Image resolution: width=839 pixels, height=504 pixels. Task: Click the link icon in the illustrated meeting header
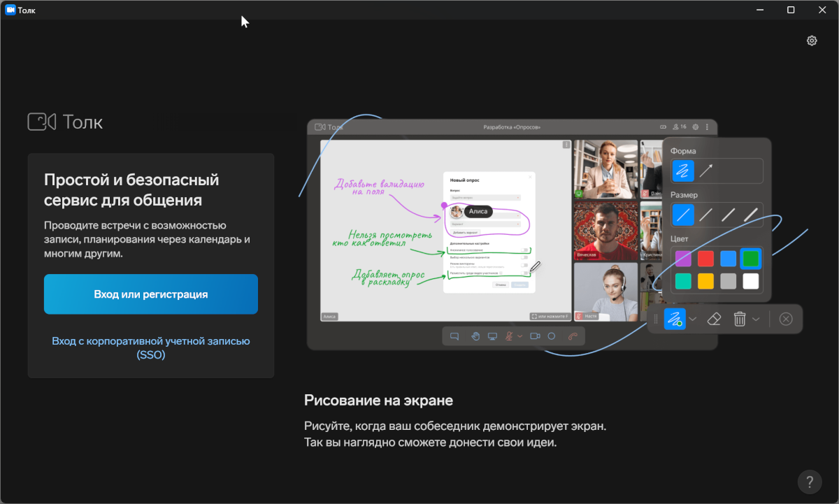pyautogui.click(x=664, y=127)
